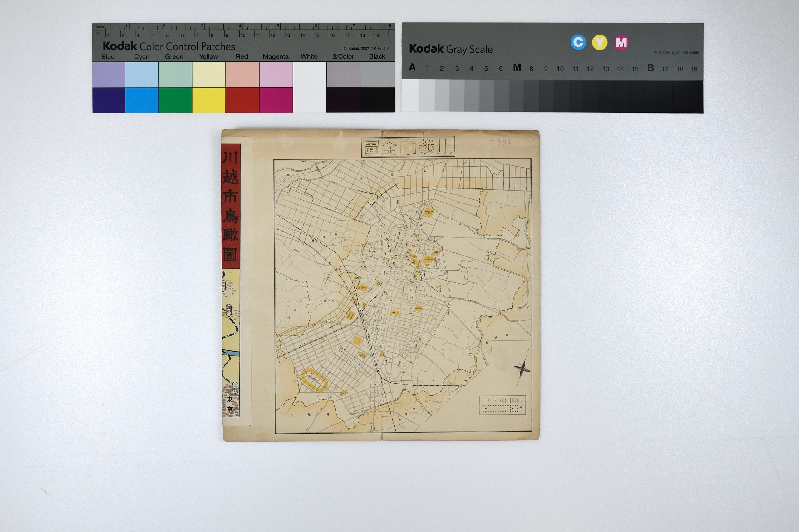Select the white gray-scale step under A

(410, 96)
